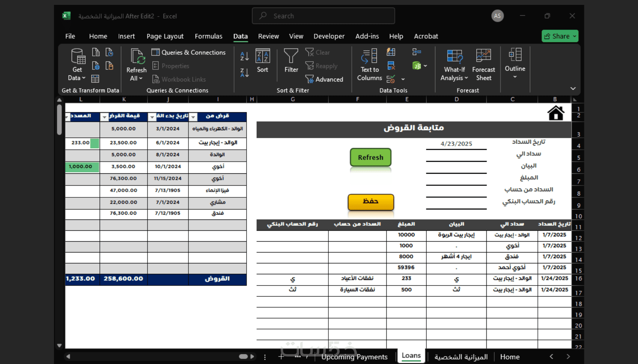Switch to الميزانية الشخصية sheet tab
The image size is (638, 364).
point(461,357)
